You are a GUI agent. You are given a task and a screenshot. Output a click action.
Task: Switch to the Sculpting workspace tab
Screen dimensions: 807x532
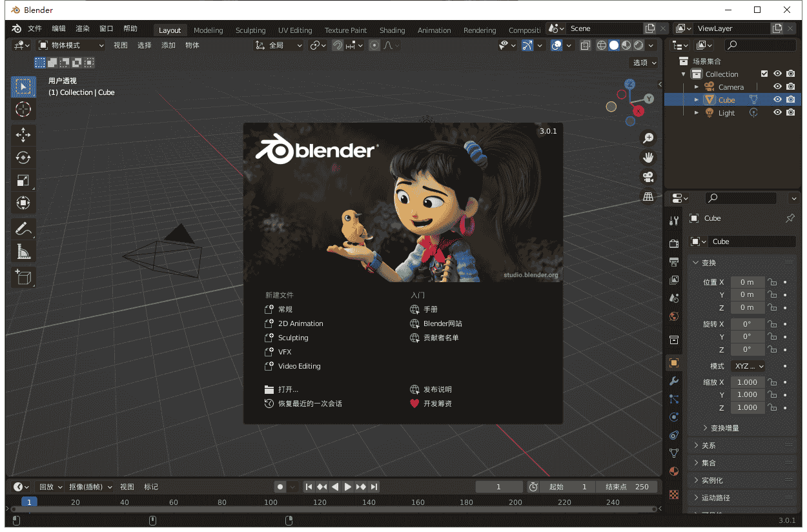[250, 30]
